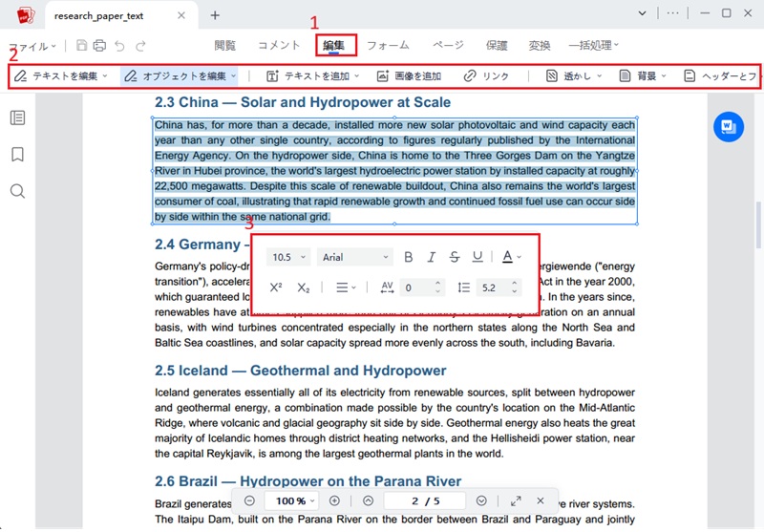
Task: Click the page number field 2 / 5
Action: [x=425, y=500]
